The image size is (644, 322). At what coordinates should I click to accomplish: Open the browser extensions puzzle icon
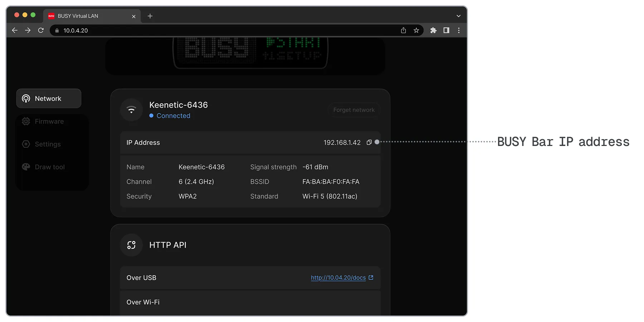pos(433,30)
